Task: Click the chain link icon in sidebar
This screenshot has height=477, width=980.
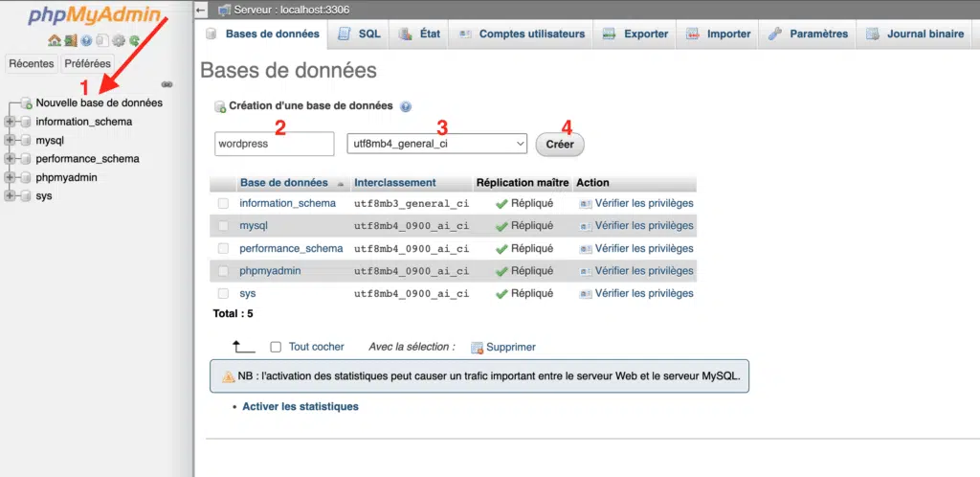Action: coord(167,84)
